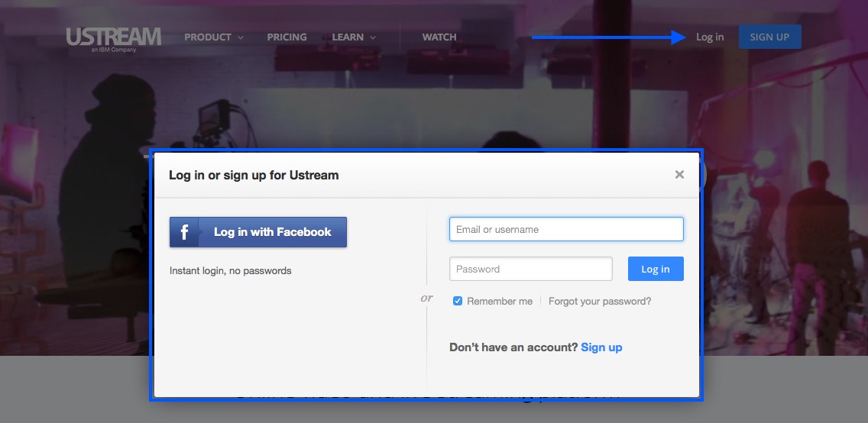Viewport: 868px width, 423px height.
Task: Submit with the blue Log in button
Action: click(x=656, y=269)
